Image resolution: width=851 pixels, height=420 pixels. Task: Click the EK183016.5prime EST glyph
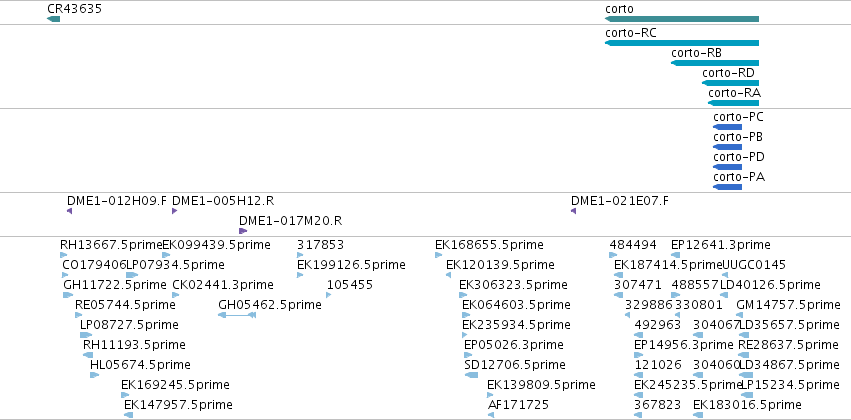(697, 416)
